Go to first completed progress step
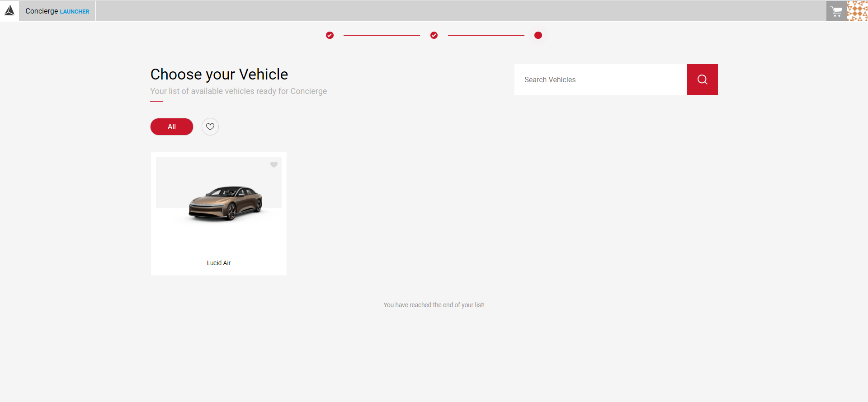Image resolution: width=868 pixels, height=402 pixels. pyautogui.click(x=330, y=35)
